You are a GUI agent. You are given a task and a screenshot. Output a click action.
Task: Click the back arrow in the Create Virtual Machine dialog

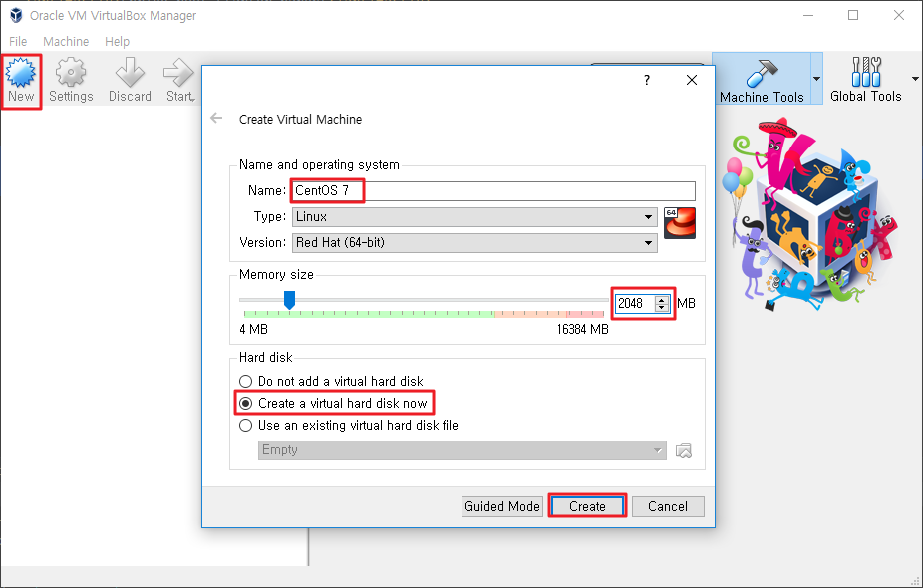click(x=216, y=119)
